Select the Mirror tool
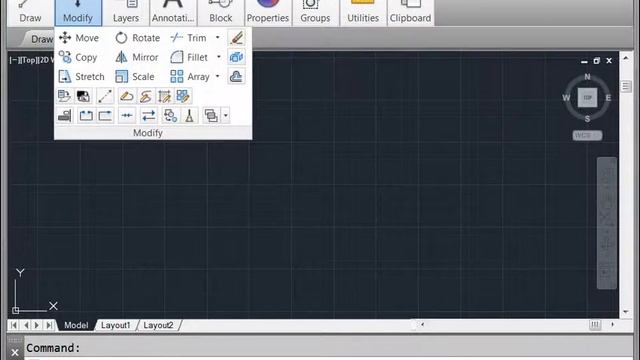This screenshot has width=640, height=360. pos(137,58)
